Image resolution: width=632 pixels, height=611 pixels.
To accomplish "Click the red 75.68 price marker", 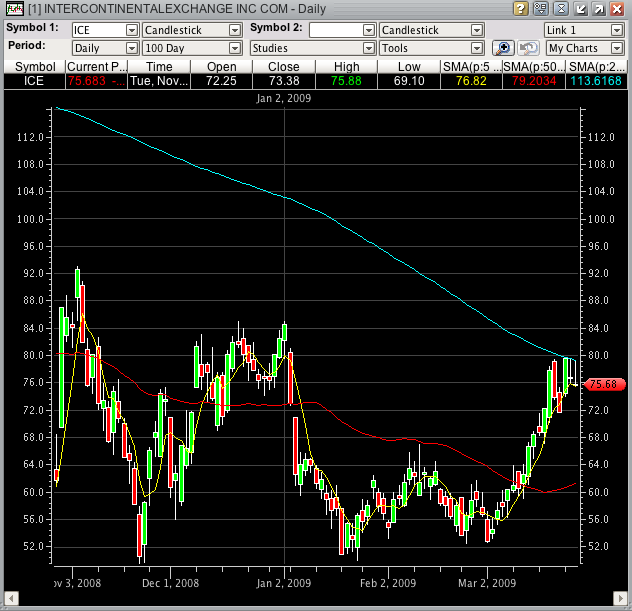I will click(606, 383).
